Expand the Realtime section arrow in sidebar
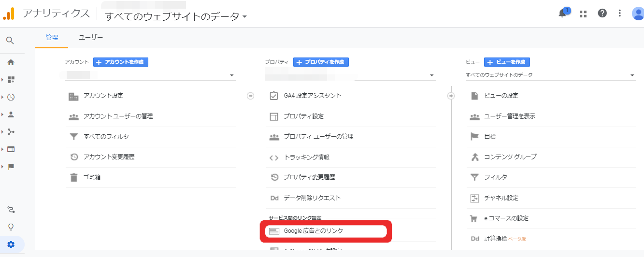 tap(2, 97)
